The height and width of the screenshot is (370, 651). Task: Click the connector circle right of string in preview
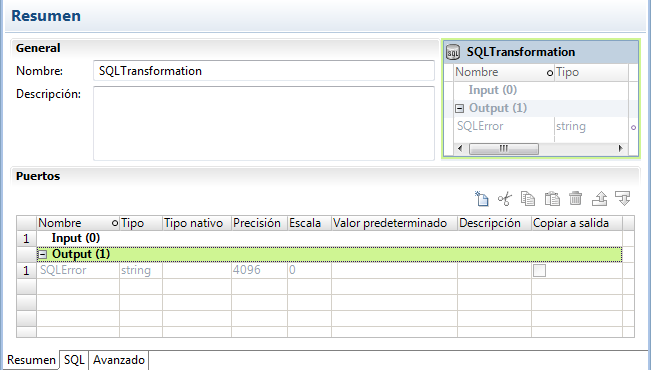[634, 127]
